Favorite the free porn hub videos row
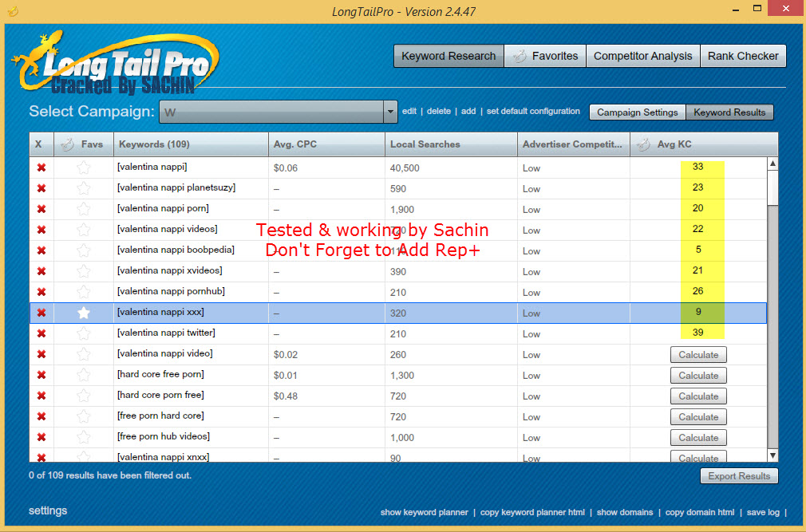 [x=84, y=437]
